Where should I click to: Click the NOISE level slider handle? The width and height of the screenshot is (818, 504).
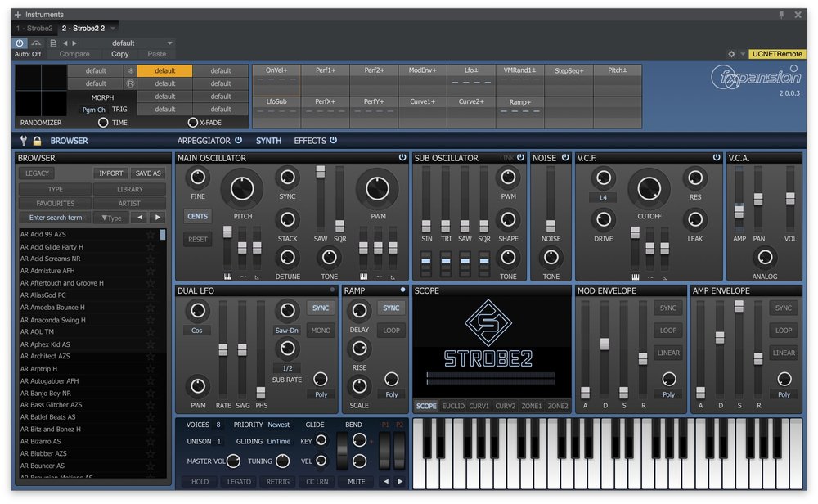coord(551,225)
